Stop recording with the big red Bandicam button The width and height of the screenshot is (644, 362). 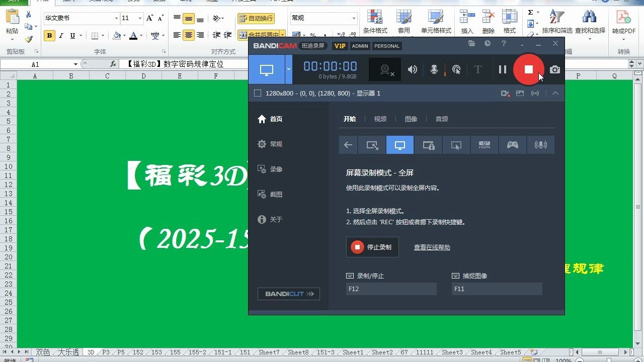point(528,69)
